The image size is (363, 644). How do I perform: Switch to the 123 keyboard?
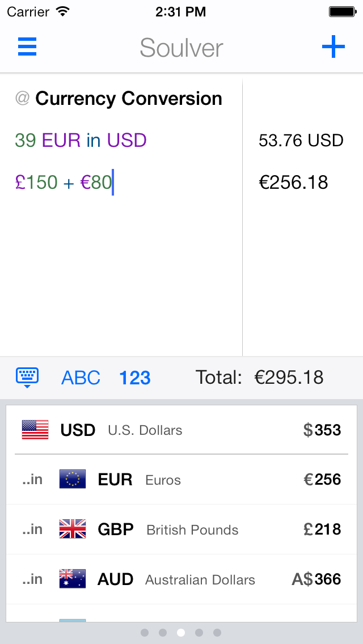click(x=135, y=378)
